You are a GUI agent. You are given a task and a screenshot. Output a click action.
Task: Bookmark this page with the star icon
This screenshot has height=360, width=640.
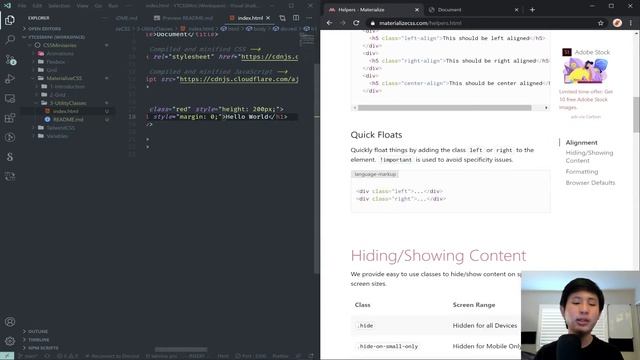(600, 23)
